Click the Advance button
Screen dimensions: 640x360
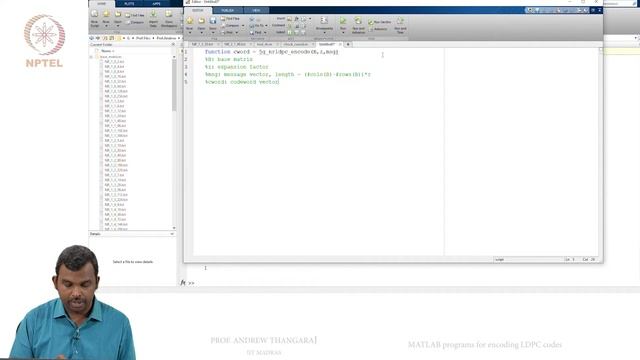(x=378, y=29)
